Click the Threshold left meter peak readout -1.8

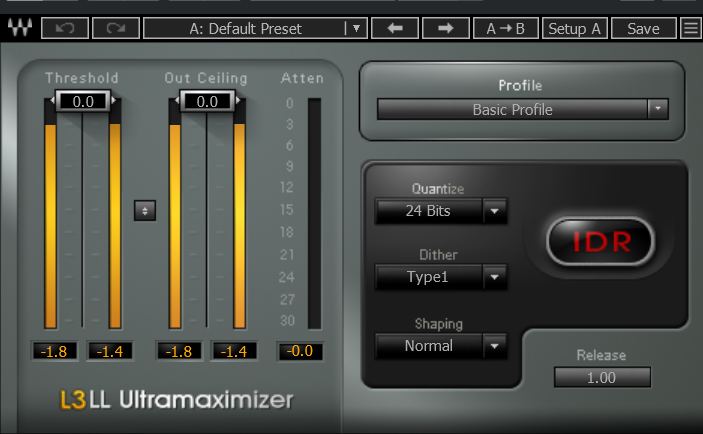[54, 351]
